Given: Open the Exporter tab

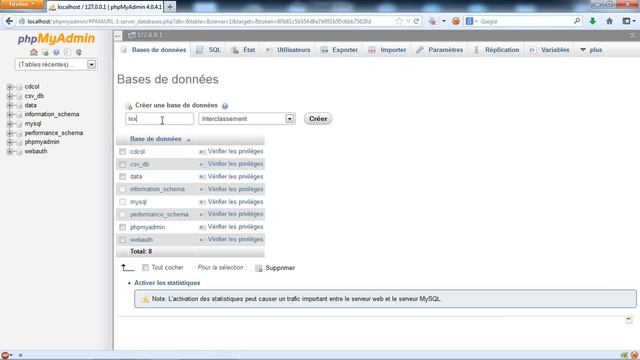Looking at the screenshot, I should (x=340, y=50).
